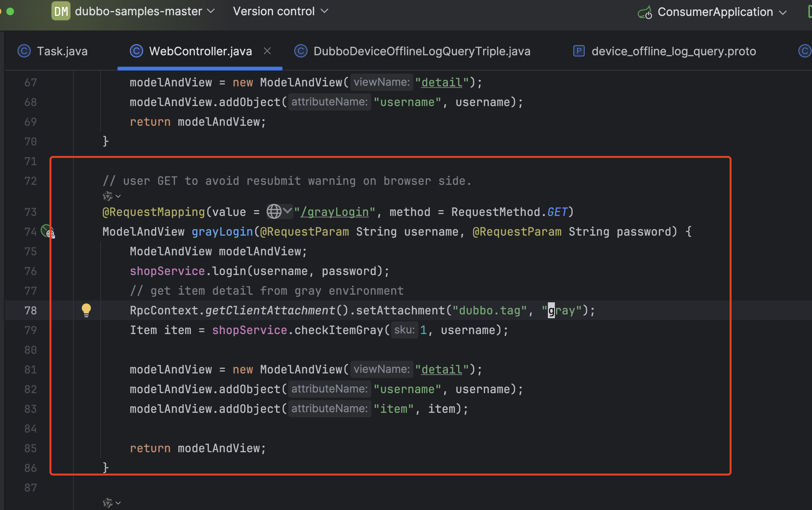This screenshot has width=812, height=510.
Task: Open the dubbo-samples-master project dropdown
Action: [145, 11]
